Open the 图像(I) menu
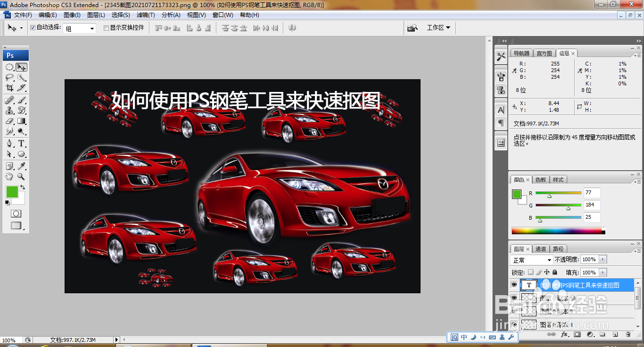This screenshot has height=347, width=644. 72,15
